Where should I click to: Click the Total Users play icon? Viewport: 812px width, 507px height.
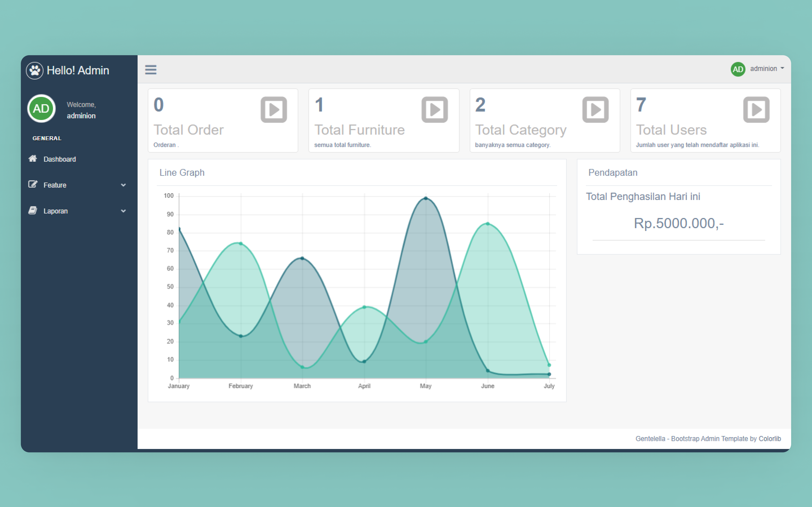click(x=756, y=110)
